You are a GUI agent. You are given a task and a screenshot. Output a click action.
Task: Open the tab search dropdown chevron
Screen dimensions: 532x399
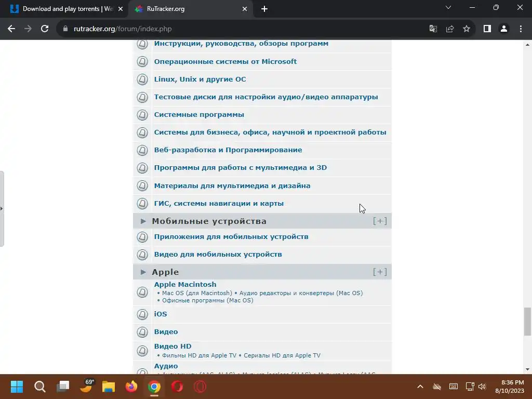pyautogui.click(x=448, y=7)
